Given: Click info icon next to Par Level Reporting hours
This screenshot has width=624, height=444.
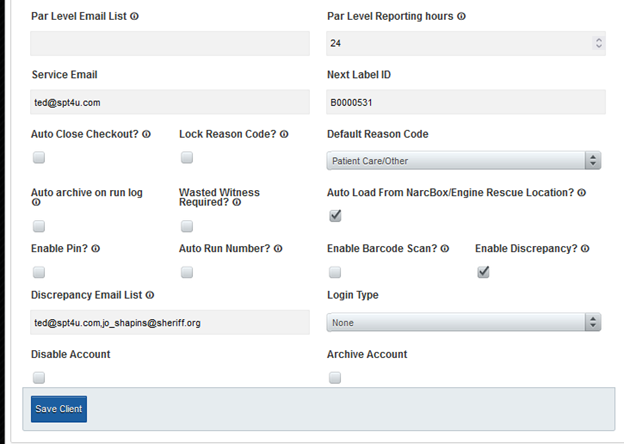Looking at the screenshot, I should tap(461, 16).
